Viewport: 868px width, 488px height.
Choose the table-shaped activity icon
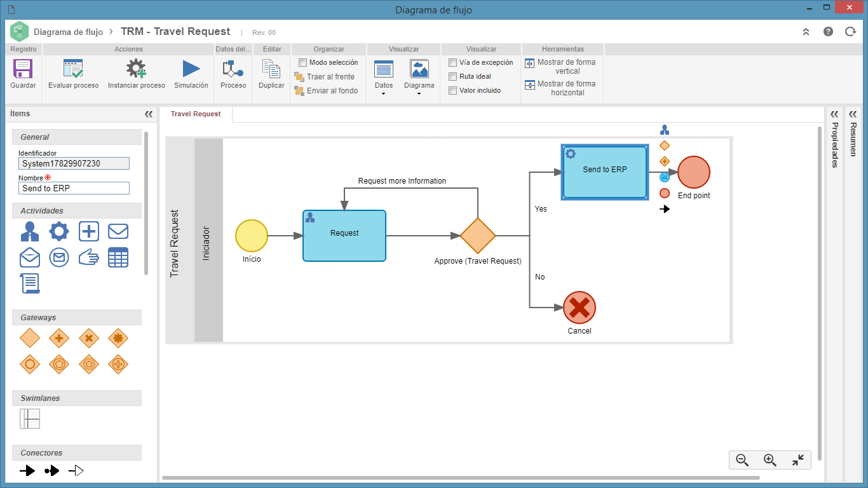(x=118, y=257)
